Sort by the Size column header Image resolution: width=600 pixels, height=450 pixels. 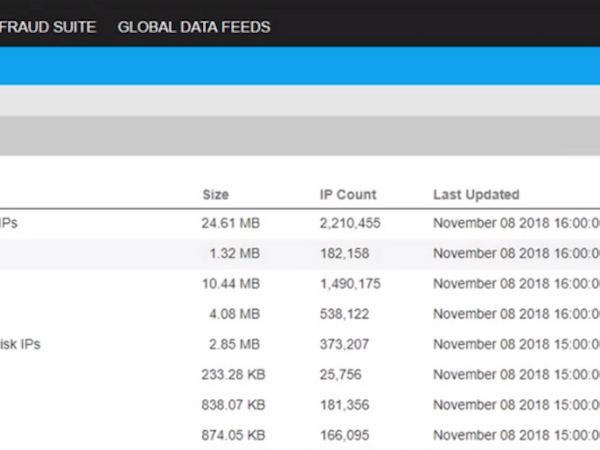coord(215,194)
